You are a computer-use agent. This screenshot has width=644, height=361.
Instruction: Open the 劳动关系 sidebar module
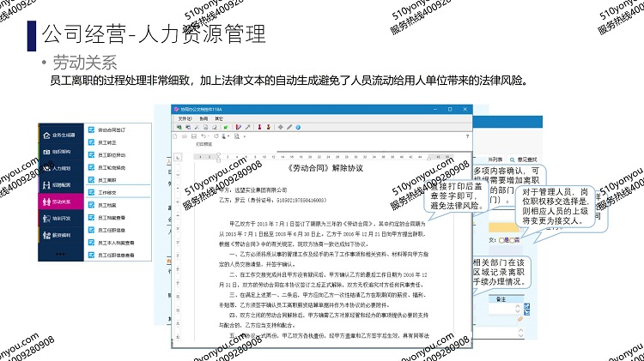click(63, 201)
